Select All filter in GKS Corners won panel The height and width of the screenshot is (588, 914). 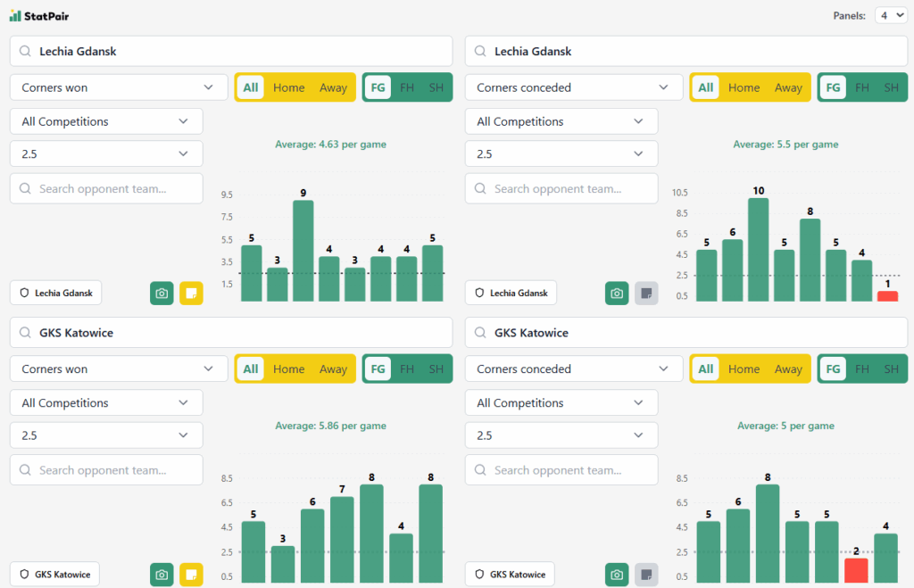[251, 369]
